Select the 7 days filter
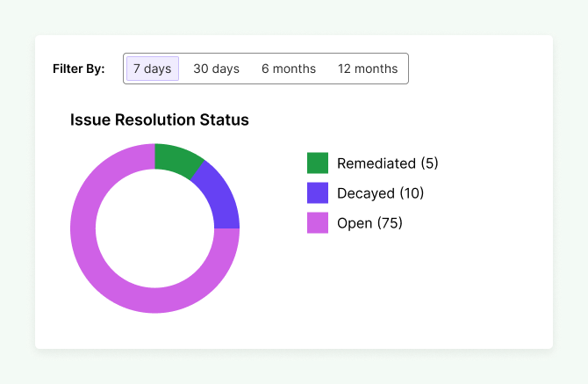Viewport: 588px width, 384px height. point(153,69)
